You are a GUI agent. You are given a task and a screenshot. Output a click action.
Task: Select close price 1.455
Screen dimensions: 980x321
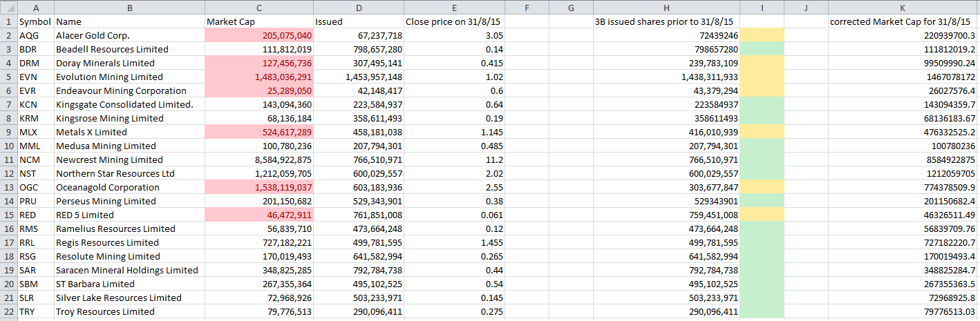[x=454, y=242]
